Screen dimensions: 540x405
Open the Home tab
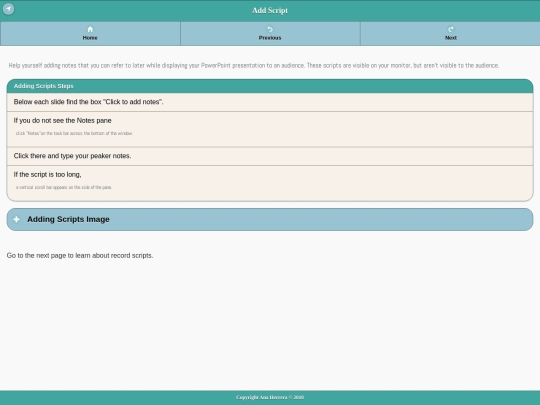point(90,34)
